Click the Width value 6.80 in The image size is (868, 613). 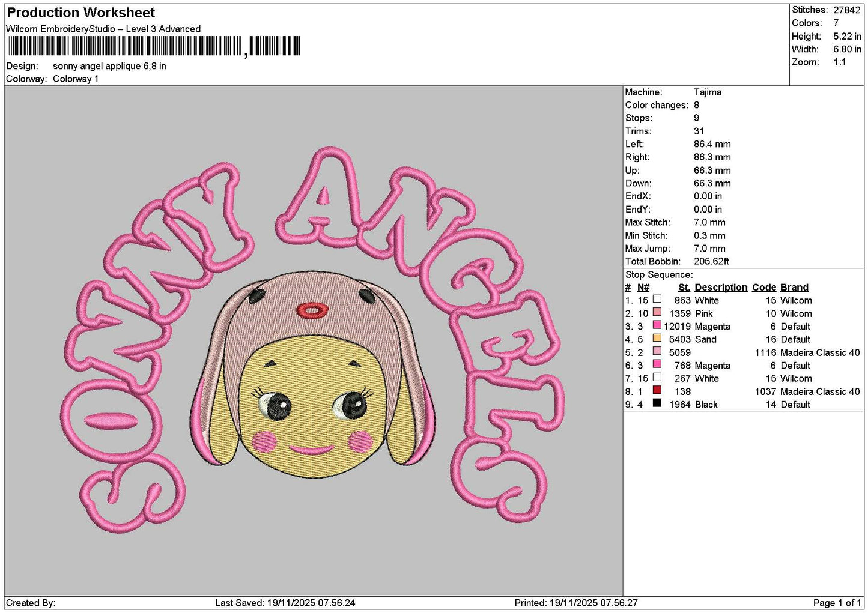(847, 49)
